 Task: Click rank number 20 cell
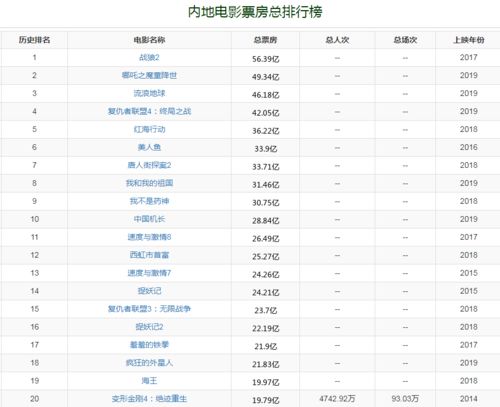(x=34, y=399)
